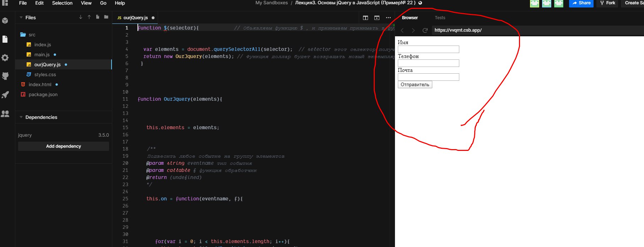Click the globe privacy icon beside sandbox title
The height and width of the screenshot is (247, 644).
(420, 3)
